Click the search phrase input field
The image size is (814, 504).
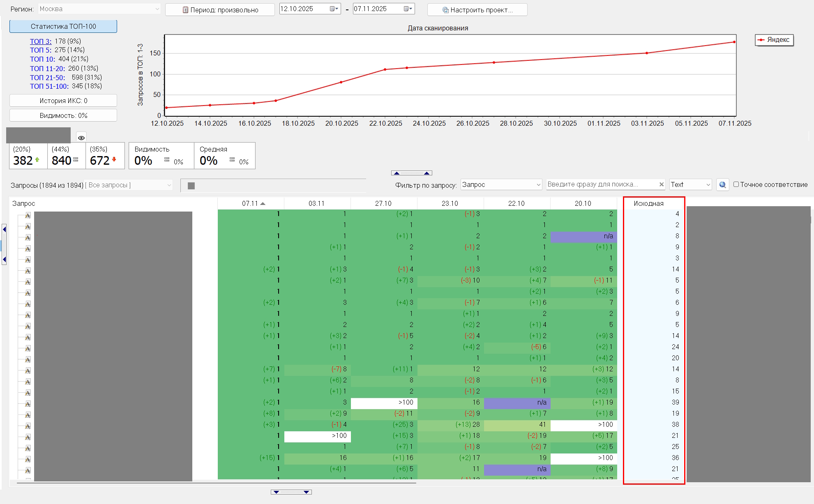(600, 184)
